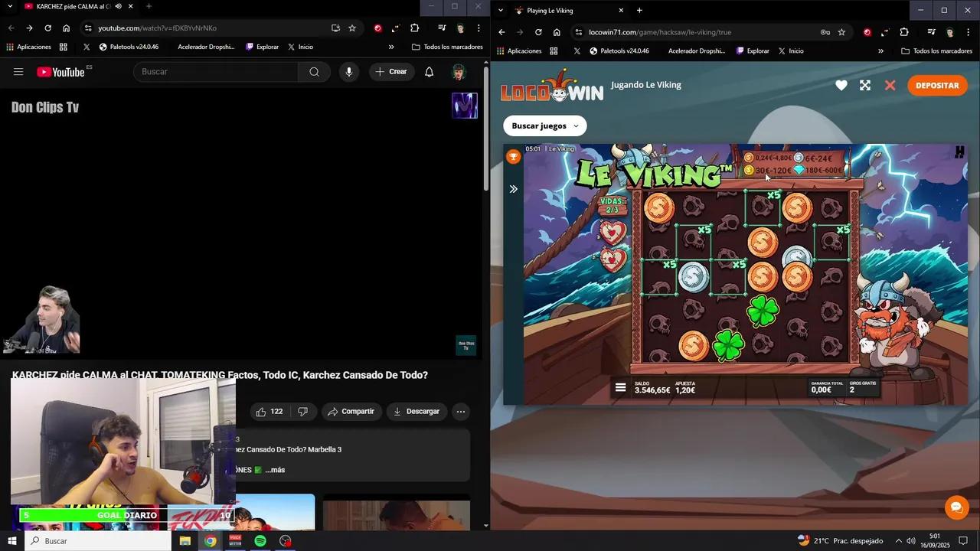Open the YouTube hamburger guide menu
This screenshot has height=551, width=980.
coord(18,72)
